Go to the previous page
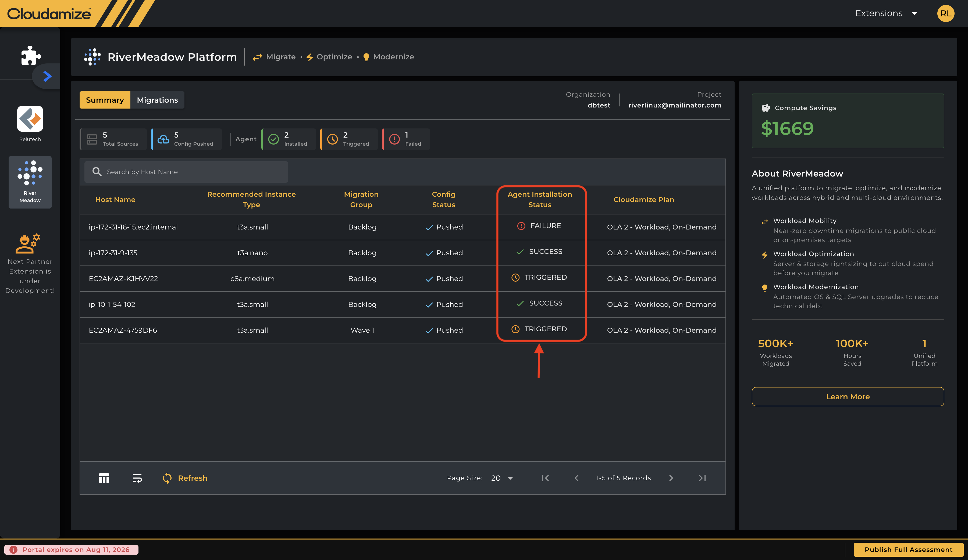The image size is (968, 560). coord(576,478)
